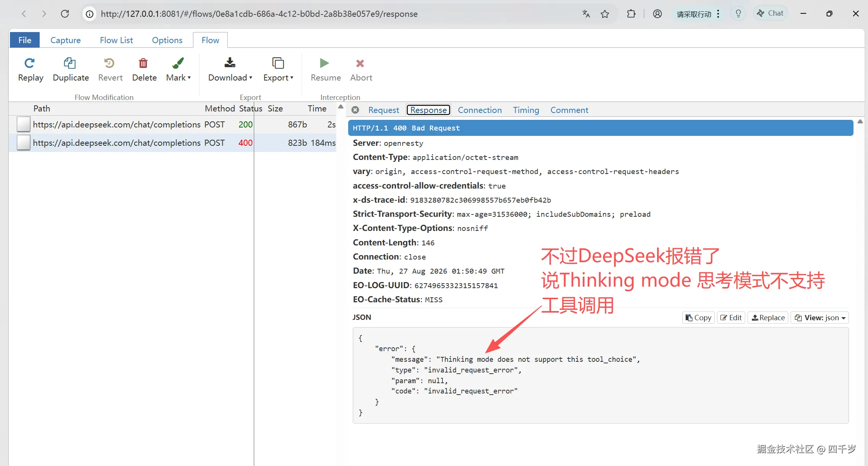Image resolution: width=868 pixels, height=466 pixels.
Task: Click the 请采取行动 menu button
Action: point(698,14)
